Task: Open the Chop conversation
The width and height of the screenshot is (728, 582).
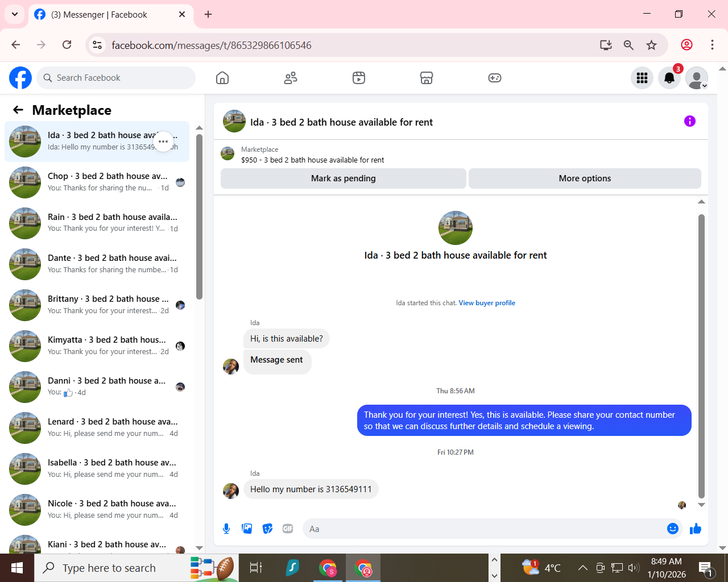Action: point(97,182)
